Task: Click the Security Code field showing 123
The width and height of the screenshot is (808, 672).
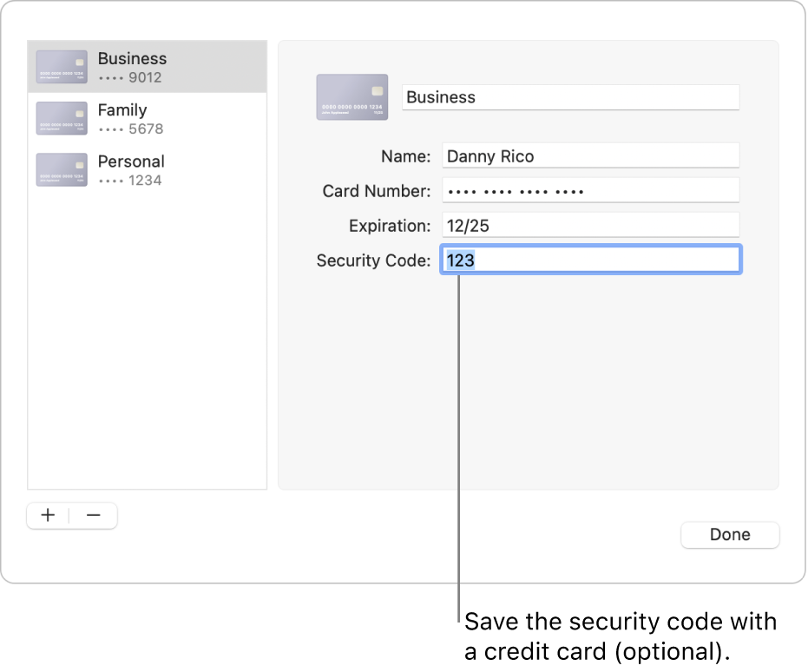Action: click(x=590, y=259)
